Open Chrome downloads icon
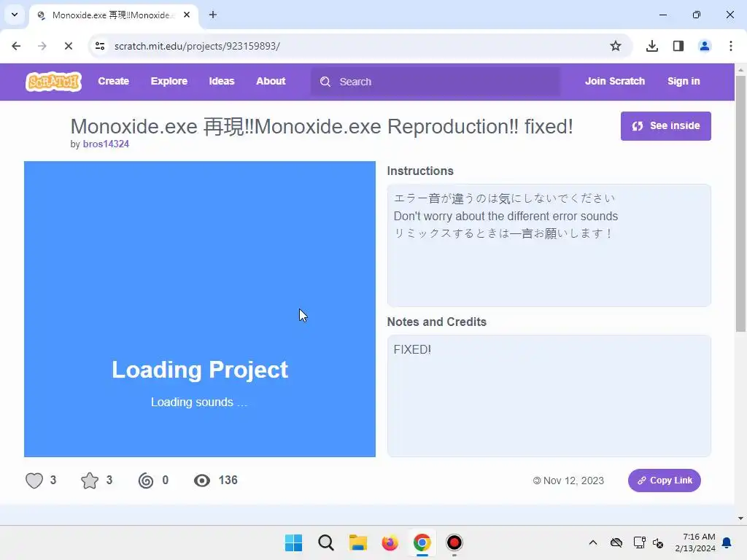 click(x=652, y=46)
